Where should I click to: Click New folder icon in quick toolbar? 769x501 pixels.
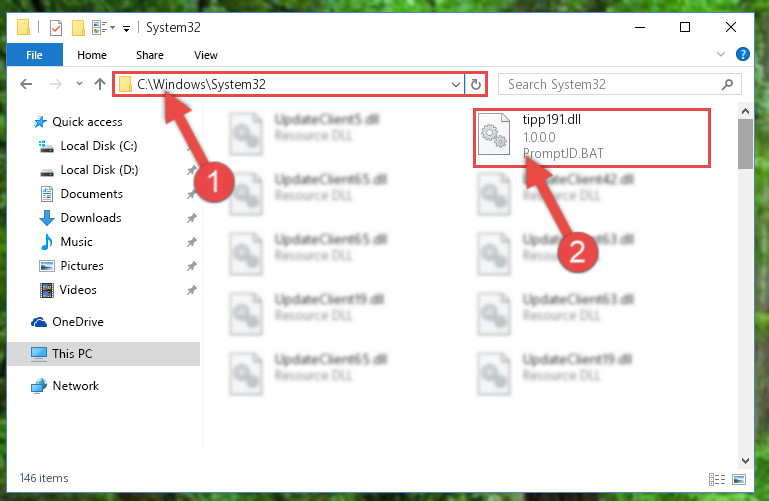78,28
